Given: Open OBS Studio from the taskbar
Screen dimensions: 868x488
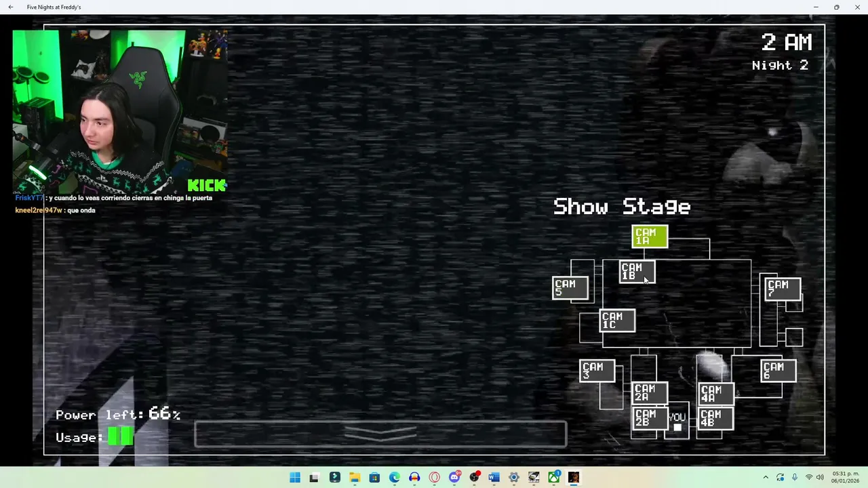Looking at the screenshot, I should tap(474, 478).
